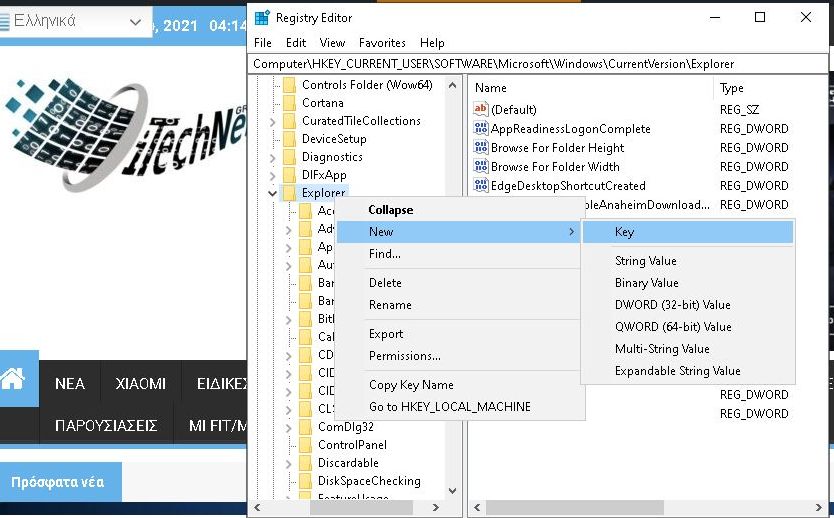This screenshot has height=518, width=834.
Task: Click the tree pane scroll up arrow
Action: coord(453,85)
